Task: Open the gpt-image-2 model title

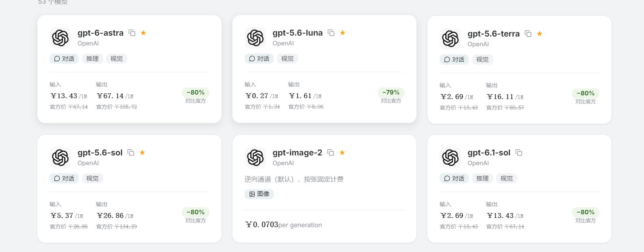Action: tap(297, 153)
